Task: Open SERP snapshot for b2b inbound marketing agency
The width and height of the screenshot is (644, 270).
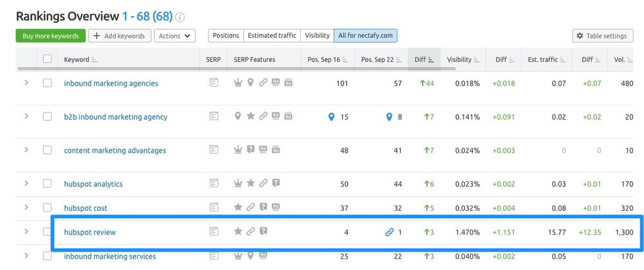Action: [x=214, y=117]
